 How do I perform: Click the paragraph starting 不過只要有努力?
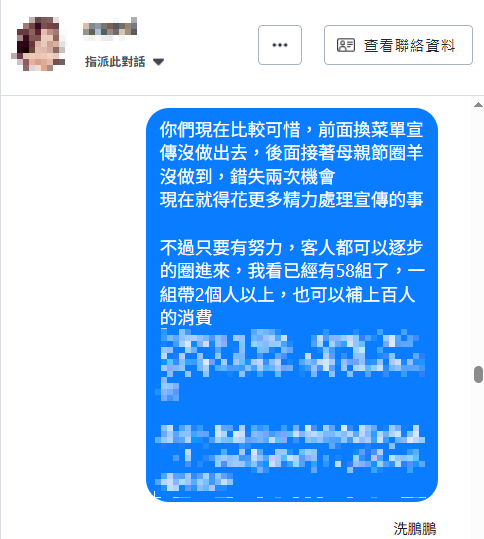pyautogui.click(x=292, y=283)
